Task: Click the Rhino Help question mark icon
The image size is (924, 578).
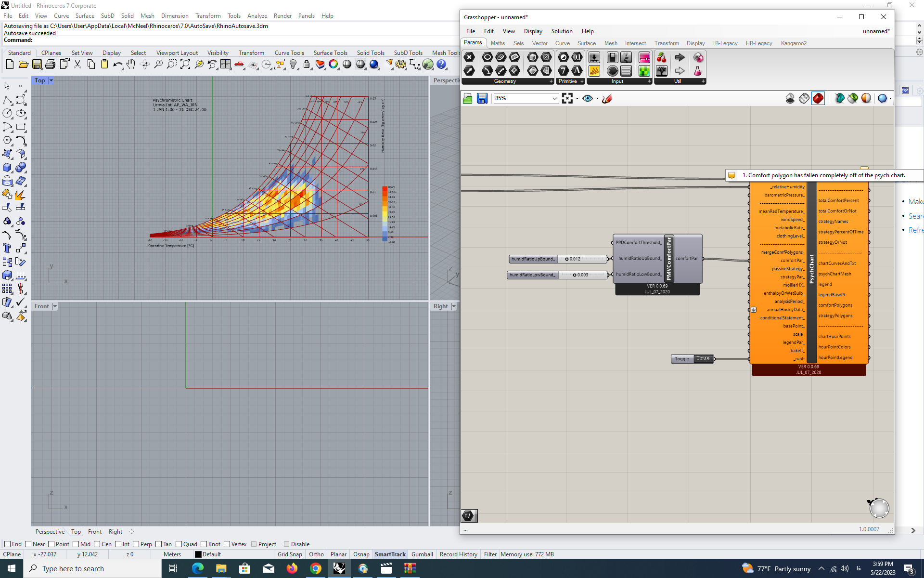Action: tap(441, 64)
